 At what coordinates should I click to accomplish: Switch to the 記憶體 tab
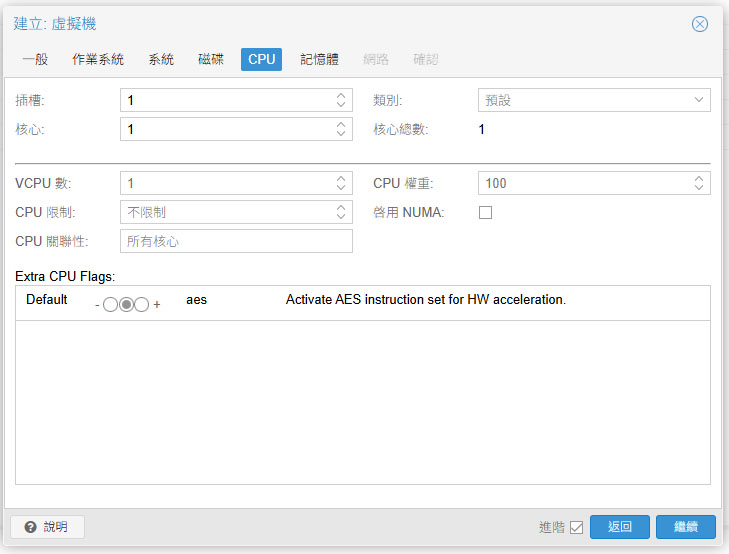click(319, 60)
